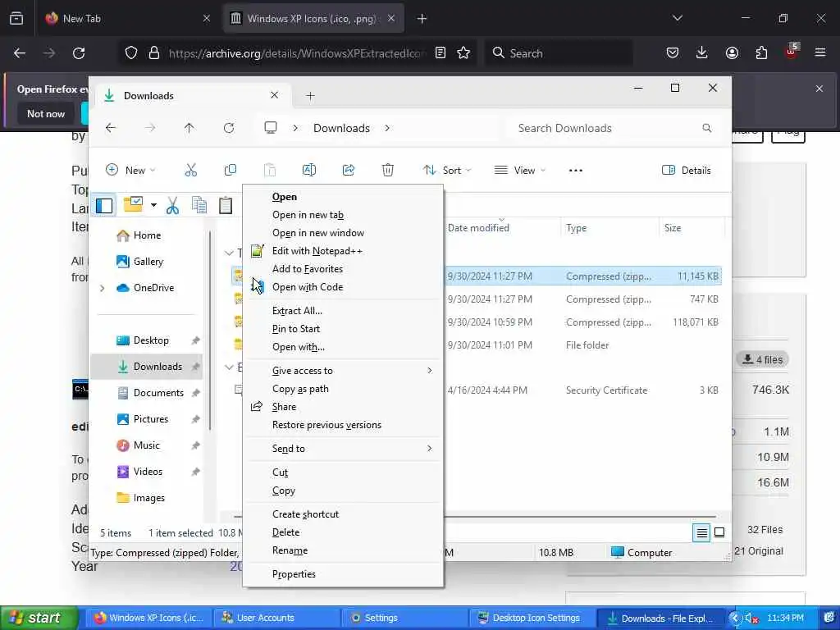Screen dimensions: 840x630
Task: Click the classic toolbar scissors Cut icon
Action: [x=172, y=205]
